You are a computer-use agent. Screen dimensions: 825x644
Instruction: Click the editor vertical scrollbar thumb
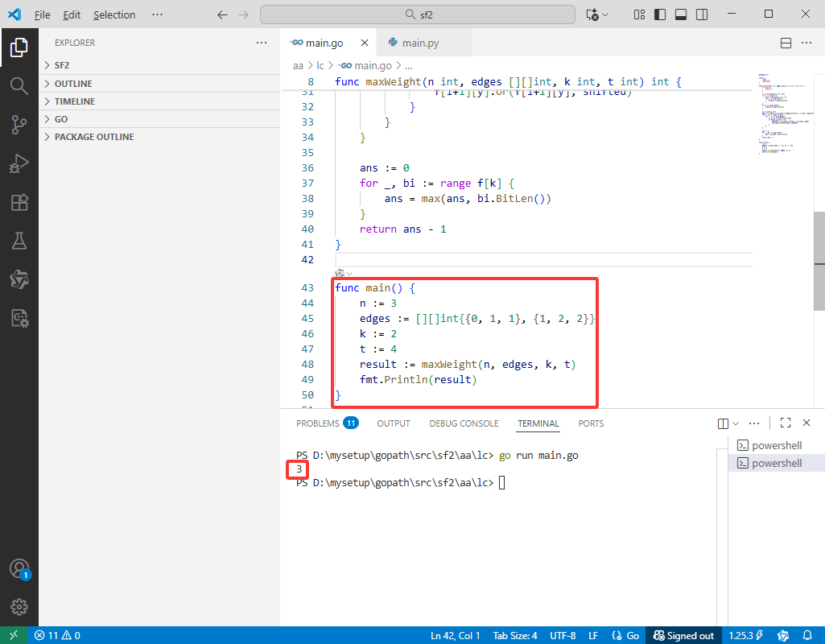[x=819, y=261]
